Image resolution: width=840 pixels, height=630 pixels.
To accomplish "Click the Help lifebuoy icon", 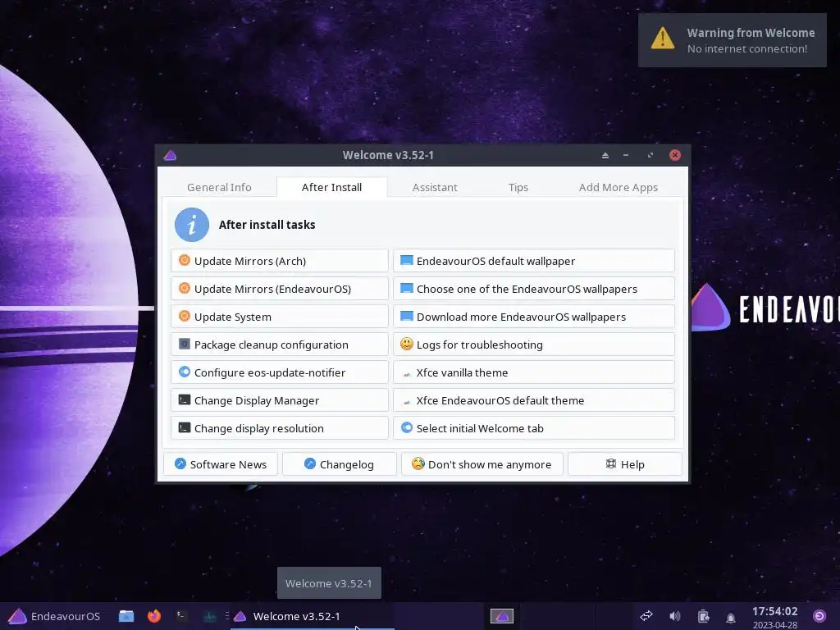I will [x=610, y=464].
